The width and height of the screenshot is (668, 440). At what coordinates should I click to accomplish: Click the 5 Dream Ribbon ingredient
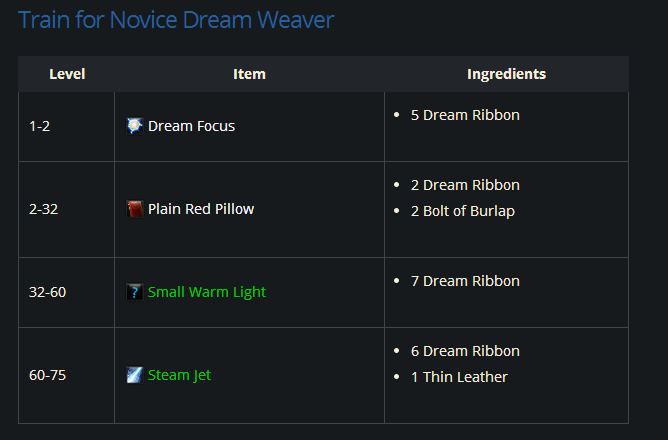(x=465, y=115)
